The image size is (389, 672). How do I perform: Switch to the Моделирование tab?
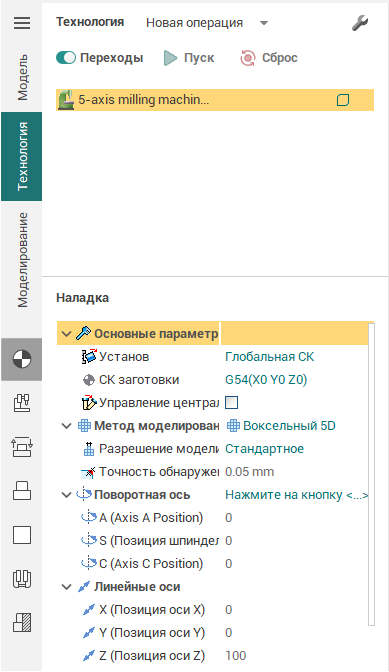[x=22, y=260]
